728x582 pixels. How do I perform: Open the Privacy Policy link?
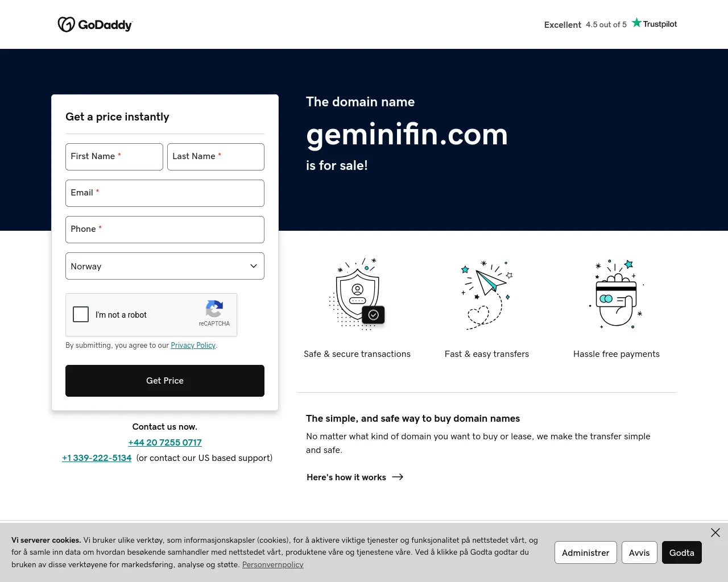pos(193,345)
